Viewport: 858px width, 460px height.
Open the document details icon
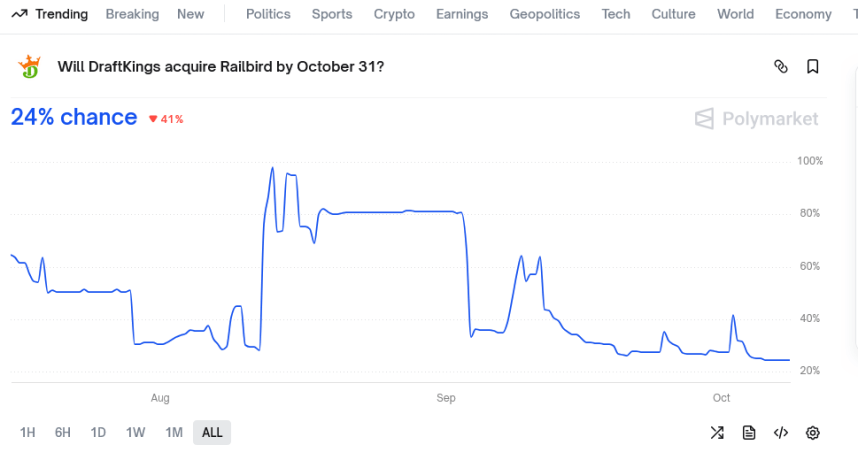(749, 433)
